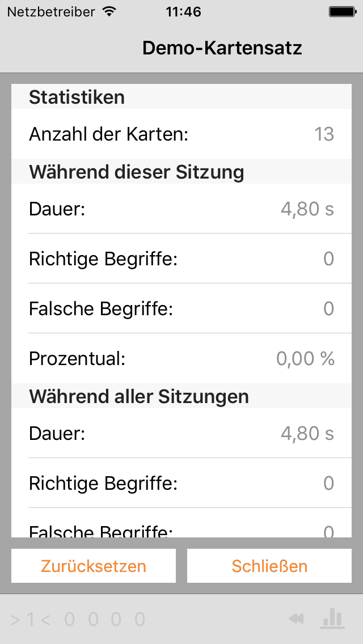The height and width of the screenshot is (644, 363).
Task: Tap the Schließen button
Action: (269, 566)
